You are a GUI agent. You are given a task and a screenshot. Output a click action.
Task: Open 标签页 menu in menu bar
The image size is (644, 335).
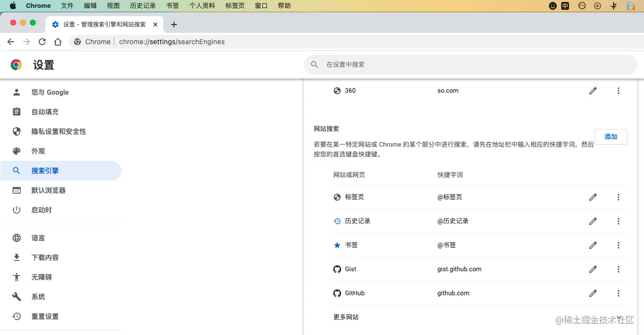(x=235, y=6)
